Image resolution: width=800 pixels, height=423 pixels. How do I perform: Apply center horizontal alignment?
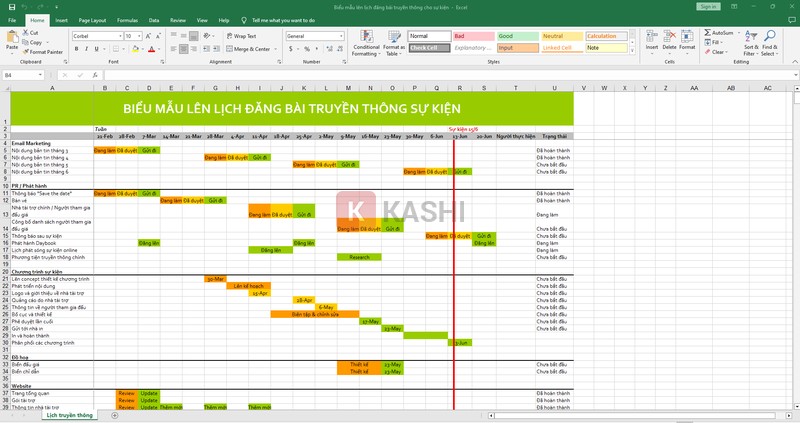pos(184,49)
